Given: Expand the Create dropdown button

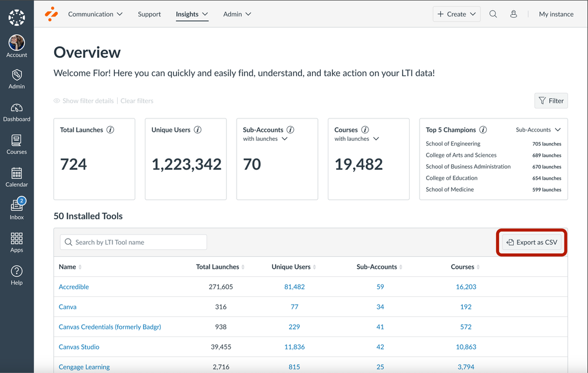Looking at the screenshot, I should [456, 14].
